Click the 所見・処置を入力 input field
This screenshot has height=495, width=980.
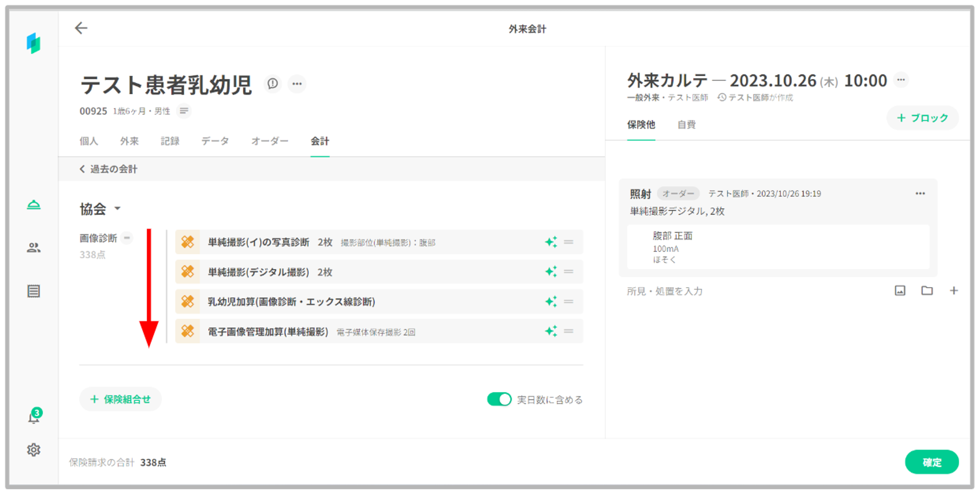pyautogui.click(x=735, y=291)
